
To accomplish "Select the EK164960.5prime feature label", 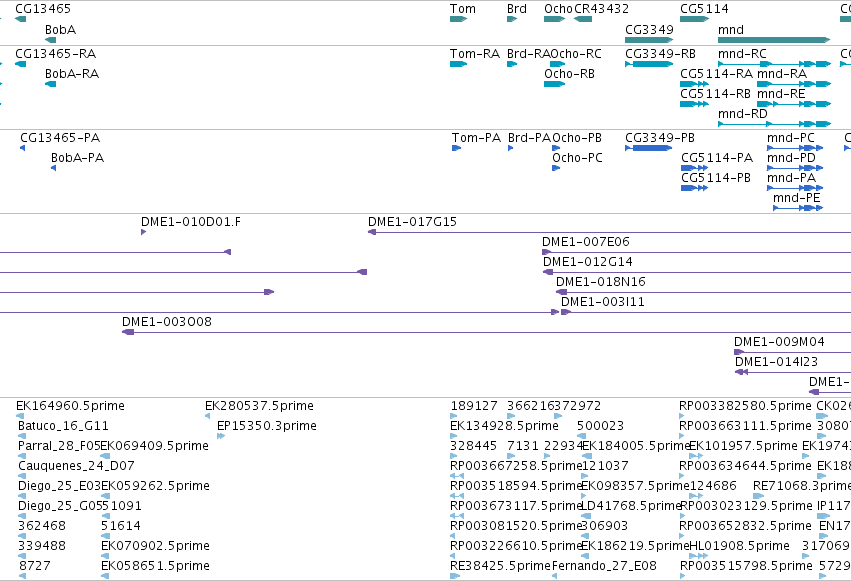I will click(71, 406).
